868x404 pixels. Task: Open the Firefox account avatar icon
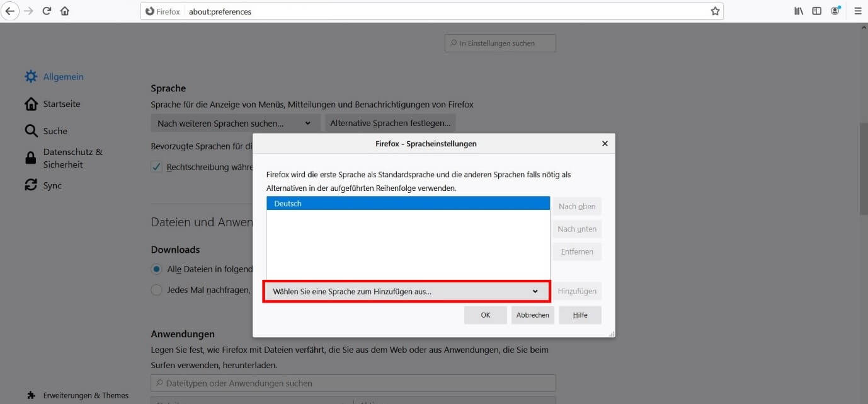pos(836,11)
